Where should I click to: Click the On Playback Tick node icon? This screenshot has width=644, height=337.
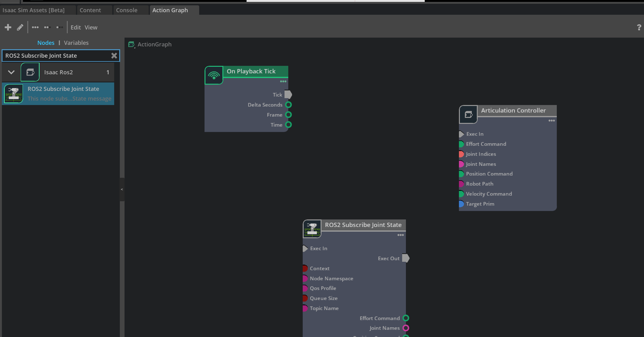tap(214, 75)
